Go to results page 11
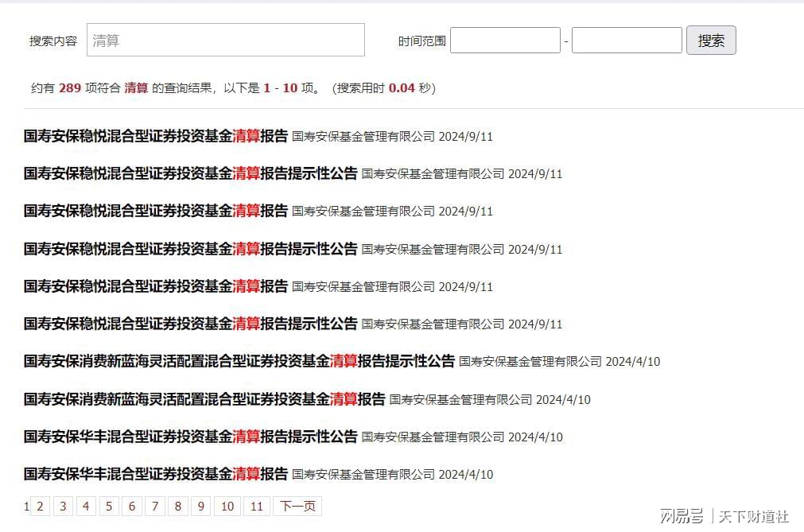 coord(257,507)
